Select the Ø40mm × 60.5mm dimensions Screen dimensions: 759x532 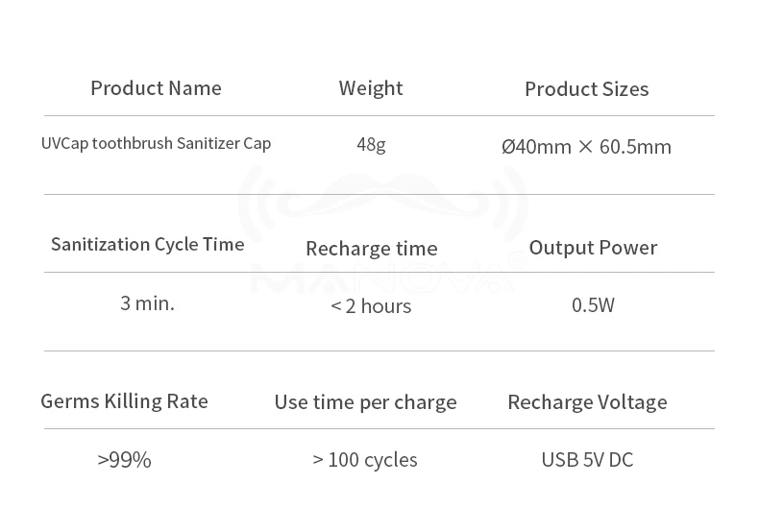coord(586,147)
